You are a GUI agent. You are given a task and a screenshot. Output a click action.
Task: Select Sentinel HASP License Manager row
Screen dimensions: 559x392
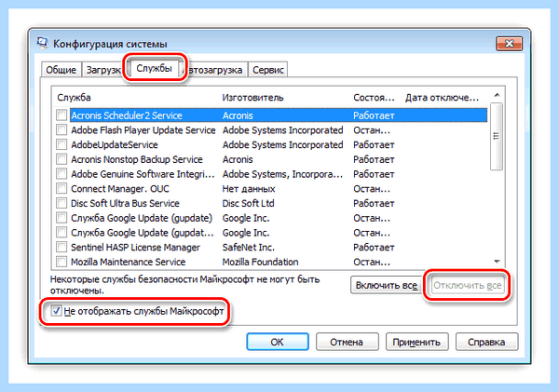pyautogui.click(x=271, y=247)
